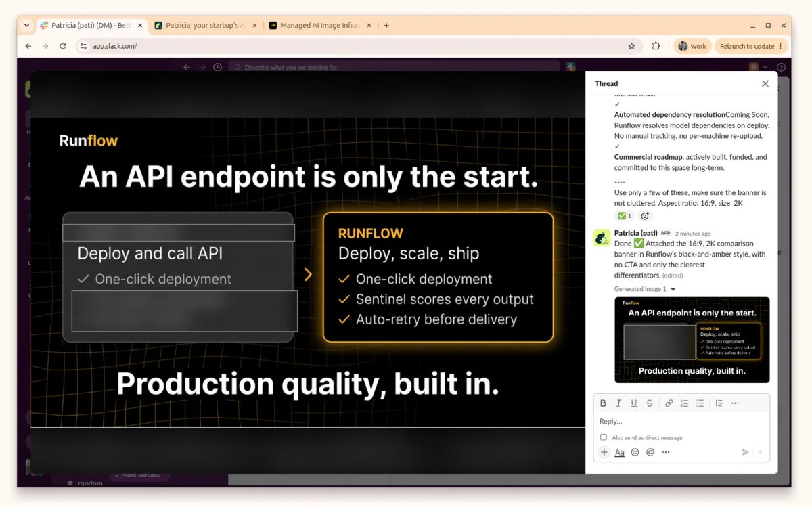Open Slack history clock icon

click(x=217, y=67)
